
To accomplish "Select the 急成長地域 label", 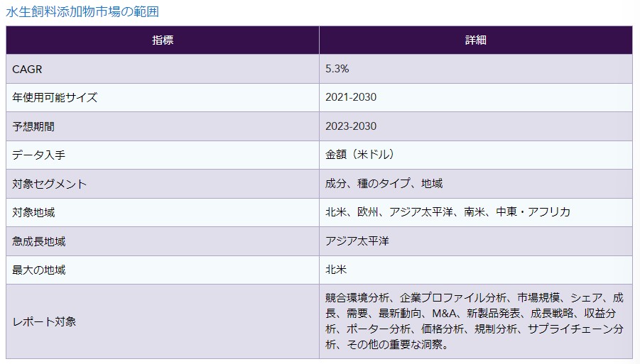I will (x=38, y=241).
